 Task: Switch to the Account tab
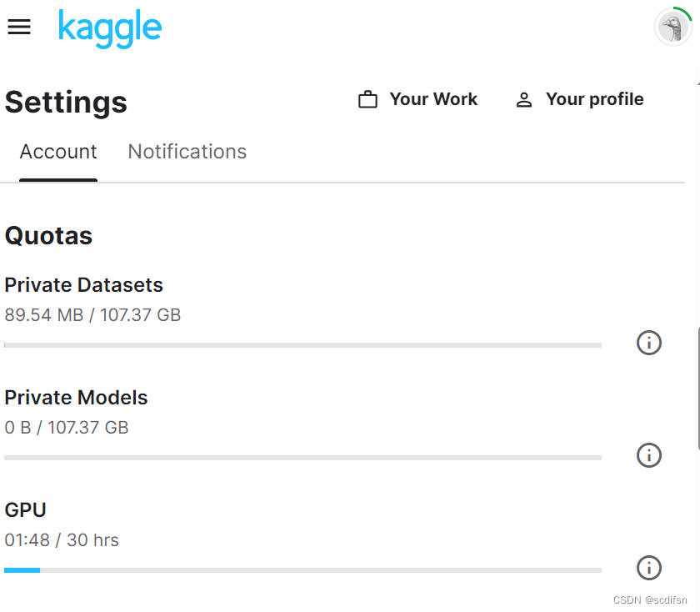click(58, 152)
